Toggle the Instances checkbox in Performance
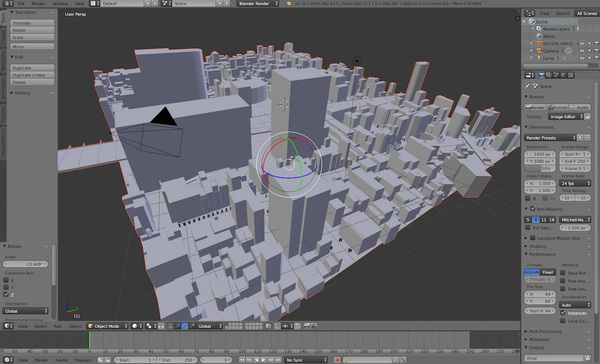 point(563,313)
